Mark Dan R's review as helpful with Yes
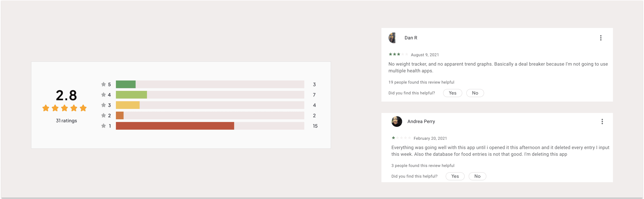 (x=452, y=93)
